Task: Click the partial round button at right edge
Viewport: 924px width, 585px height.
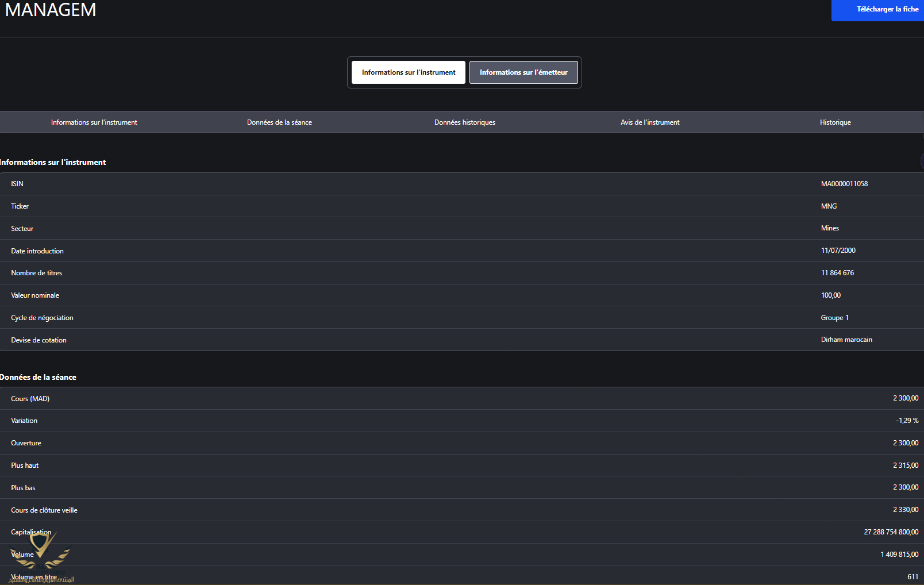Action: coord(921,162)
